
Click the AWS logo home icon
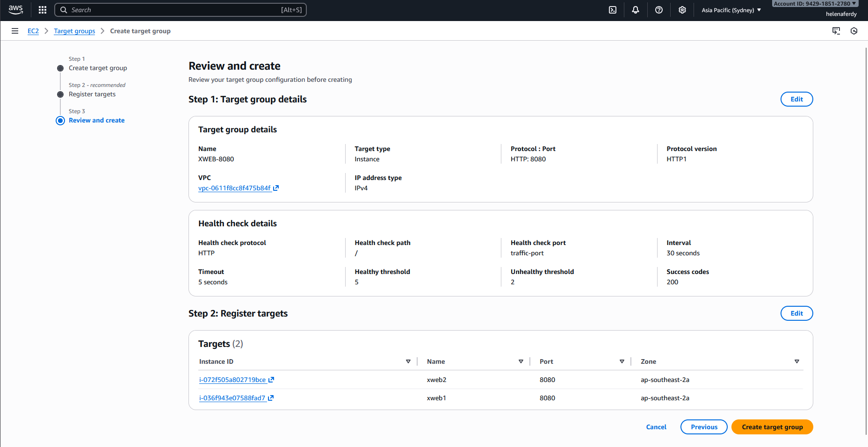tap(15, 10)
